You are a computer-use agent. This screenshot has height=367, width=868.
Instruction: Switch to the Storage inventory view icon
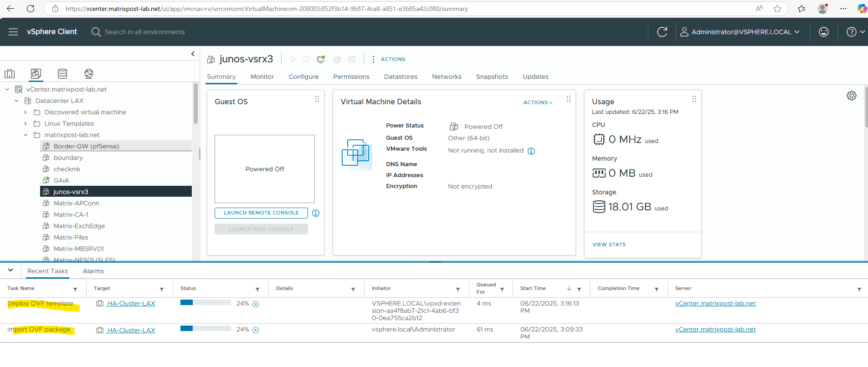(62, 74)
